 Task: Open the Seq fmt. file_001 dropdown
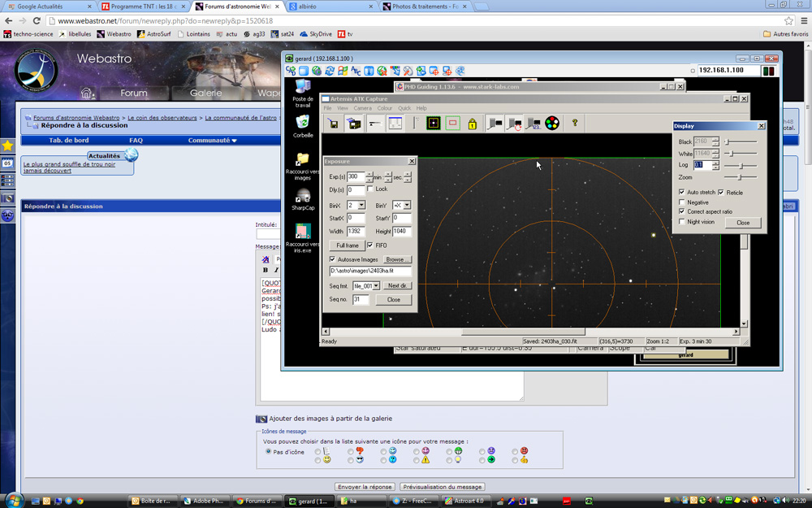point(375,286)
